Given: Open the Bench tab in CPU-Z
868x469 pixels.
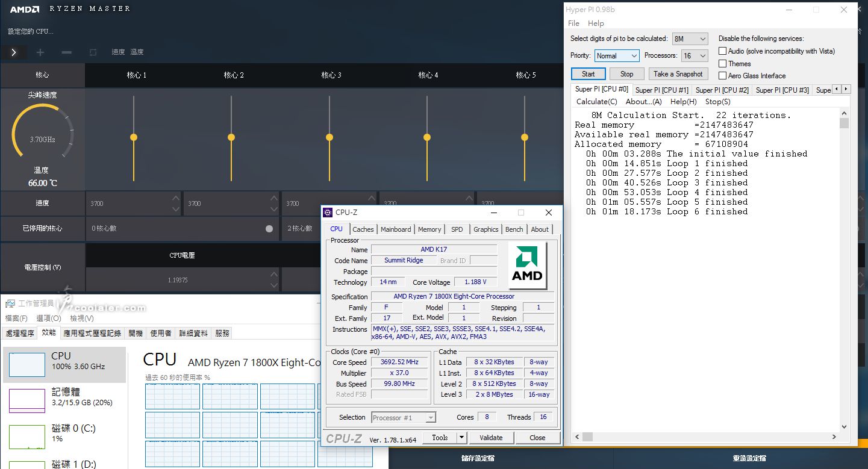Looking at the screenshot, I should [514, 229].
